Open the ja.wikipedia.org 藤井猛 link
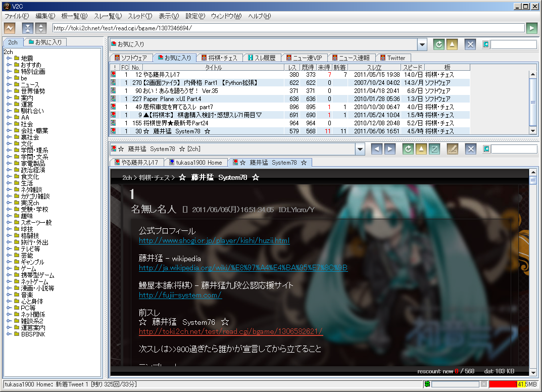The image size is (542, 392). [x=243, y=268]
